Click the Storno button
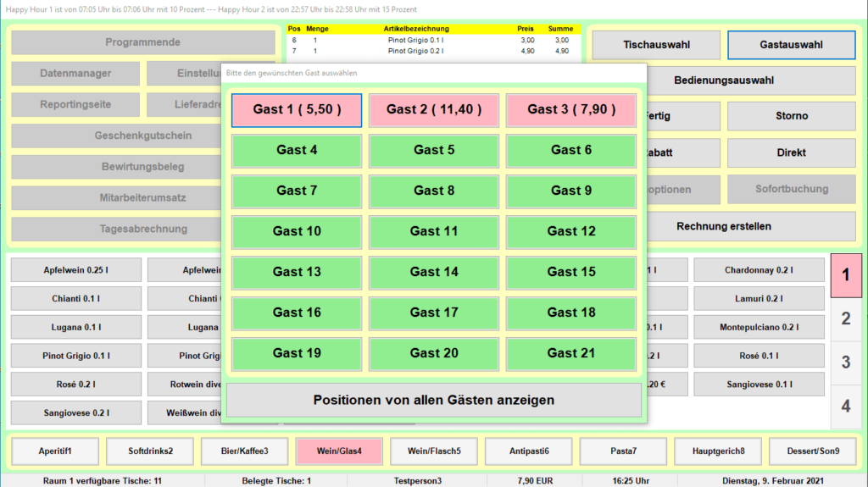 tap(791, 116)
